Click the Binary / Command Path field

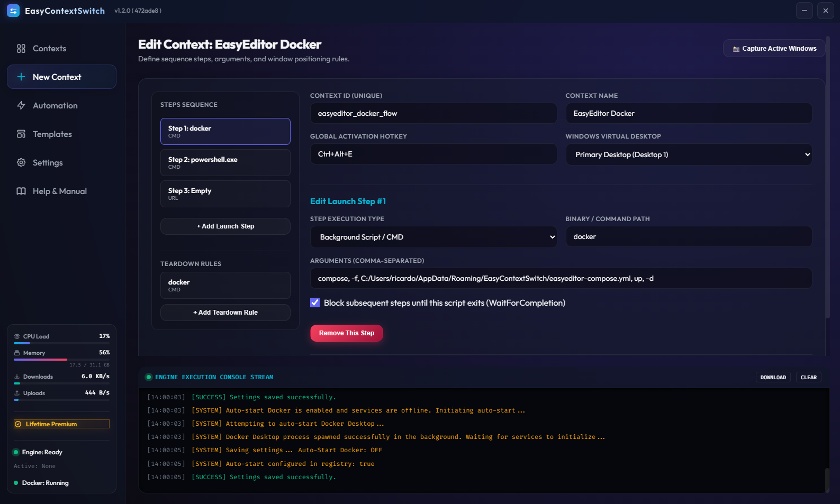pyautogui.click(x=689, y=236)
